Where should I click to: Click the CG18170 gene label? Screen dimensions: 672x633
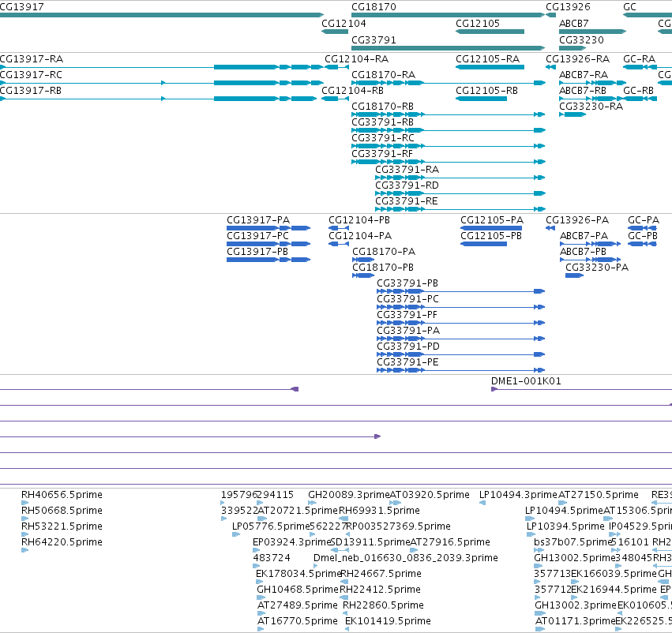click(x=374, y=7)
